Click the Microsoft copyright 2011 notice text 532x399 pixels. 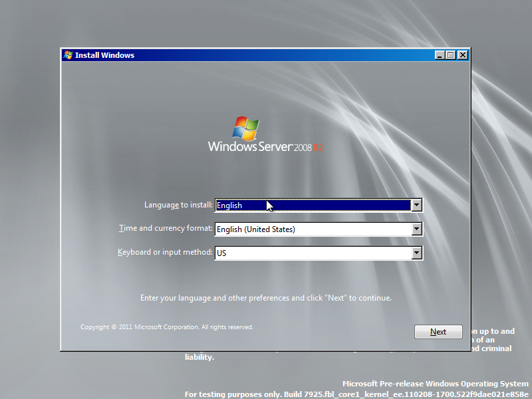pos(167,327)
